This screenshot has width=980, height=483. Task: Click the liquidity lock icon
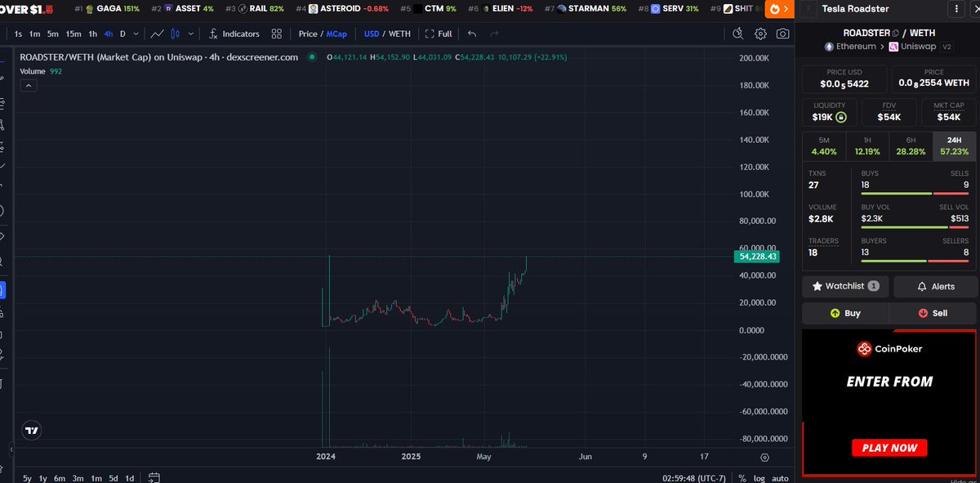tap(840, 117)
